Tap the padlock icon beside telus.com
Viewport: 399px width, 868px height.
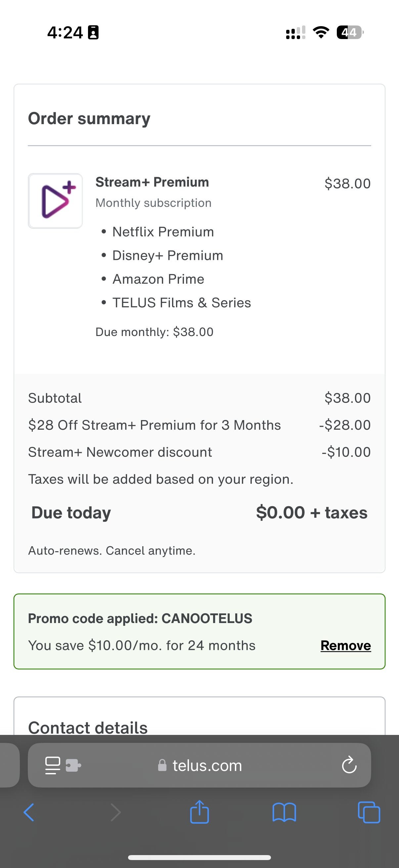coord(162,765)
